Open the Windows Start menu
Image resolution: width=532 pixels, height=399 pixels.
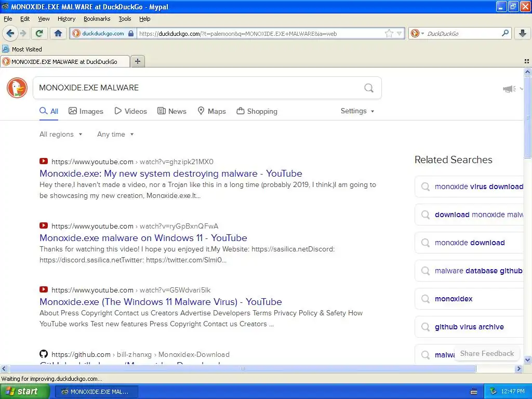tap(24, 392)
